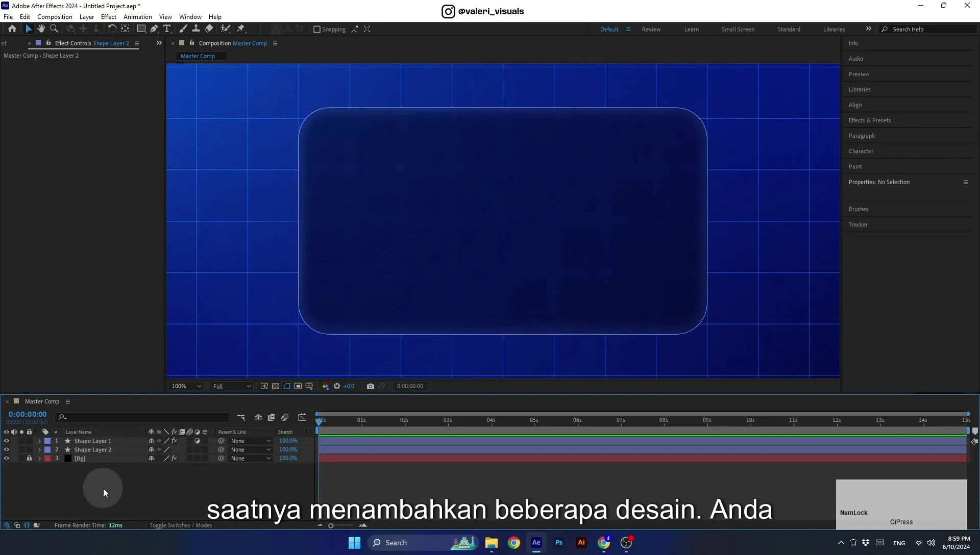The height and width of the screenshot is (555, 980).
Task: Expand Shape Layer 1 properties
Action: 39,441
